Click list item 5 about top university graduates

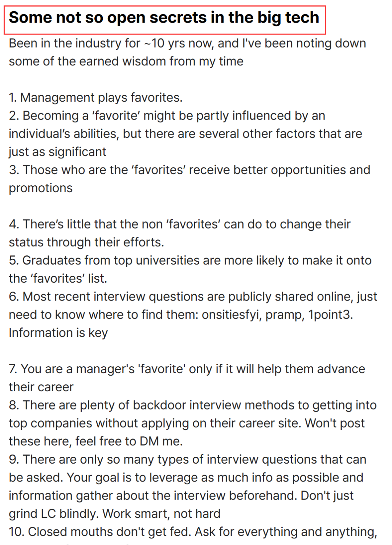pos(190,269)
